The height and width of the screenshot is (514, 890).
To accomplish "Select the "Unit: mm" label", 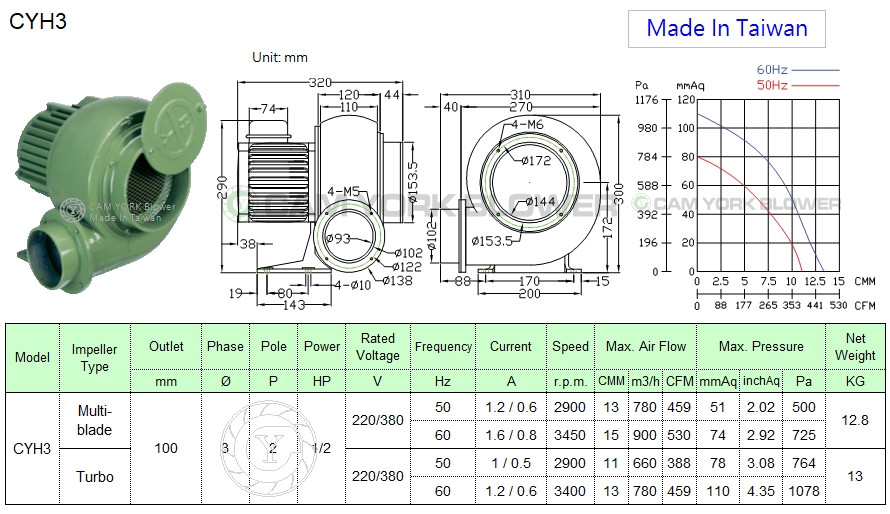I will [280, 57].
